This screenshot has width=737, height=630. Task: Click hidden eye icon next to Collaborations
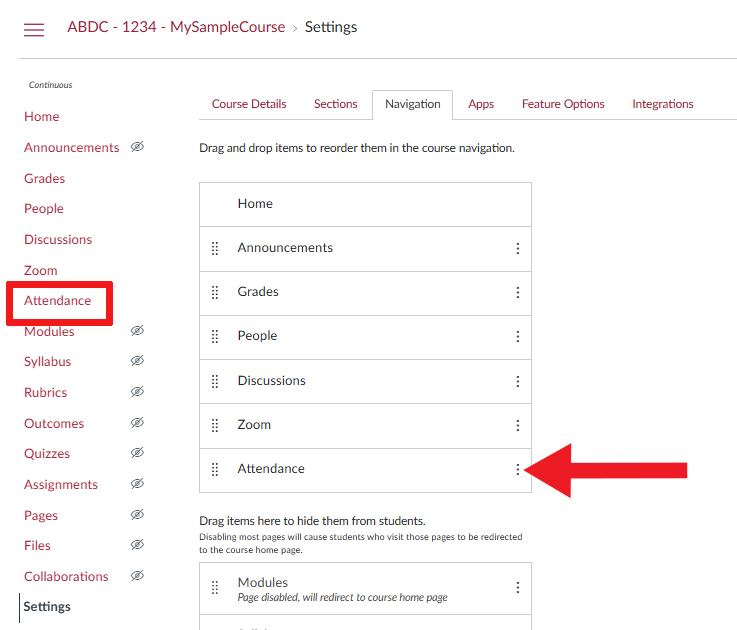pyautogui.click(x=137, y=576)
